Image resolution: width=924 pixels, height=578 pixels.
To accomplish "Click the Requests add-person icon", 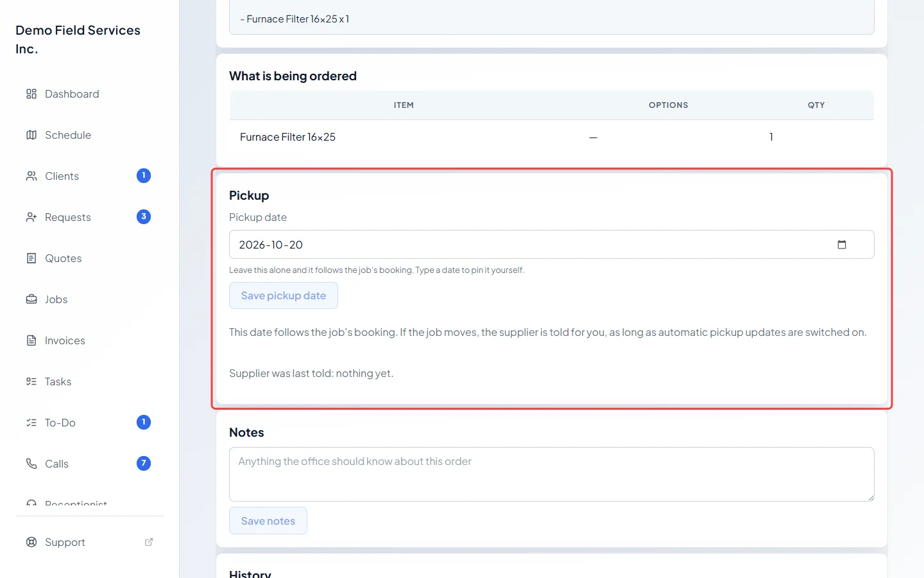I will (x=31, y=217).
